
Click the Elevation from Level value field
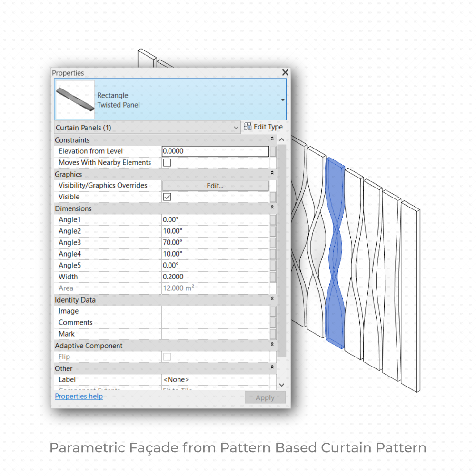coord(215,151)
